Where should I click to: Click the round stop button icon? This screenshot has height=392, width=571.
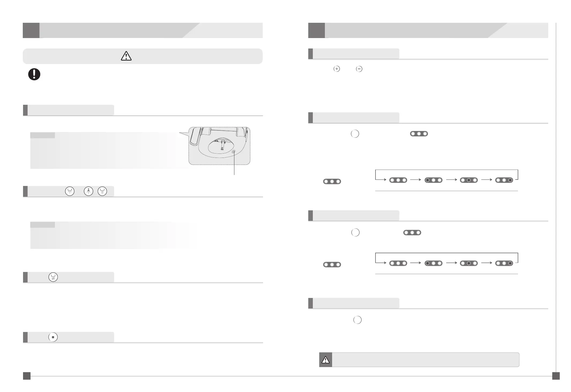click(x=53, y=337)
